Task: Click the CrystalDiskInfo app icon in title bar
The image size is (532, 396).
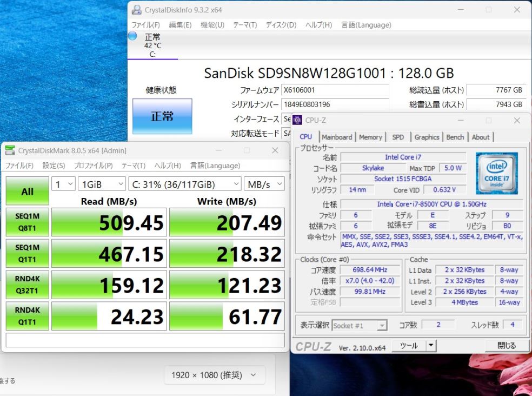Action: [136, 10]
